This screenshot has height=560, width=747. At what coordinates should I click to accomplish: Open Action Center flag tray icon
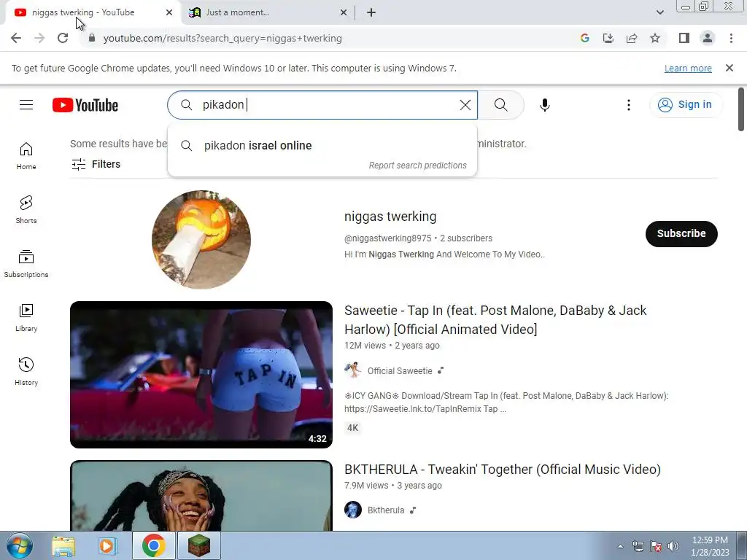click(x=656, y=546)
